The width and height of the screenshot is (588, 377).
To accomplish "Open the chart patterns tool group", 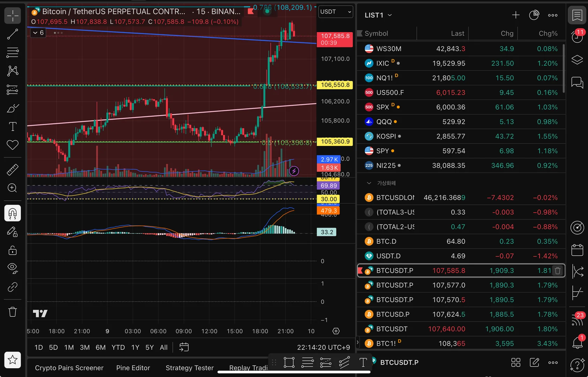I will [x=13, y=71].
